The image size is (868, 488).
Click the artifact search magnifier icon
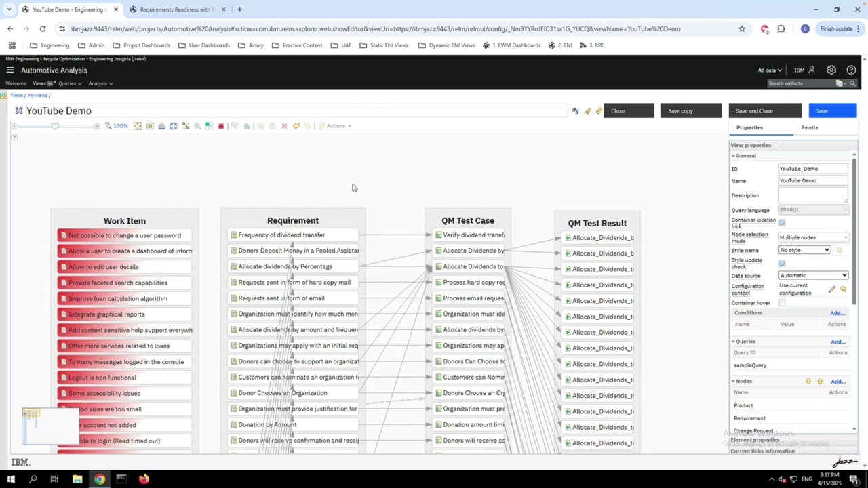(853, 83)
